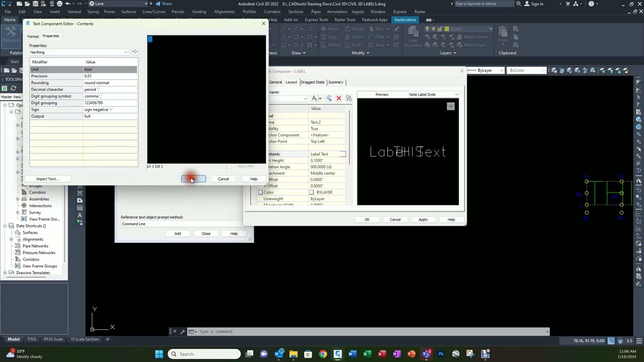Expand the Assemblies tree node
Screen dimensions: 644x362
click(x=18, y=199)
